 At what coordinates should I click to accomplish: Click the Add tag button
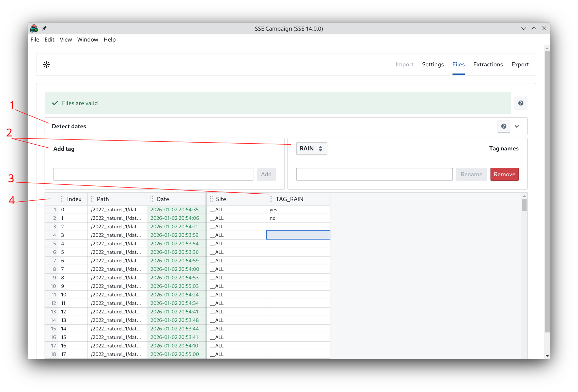tap(266, 174)
